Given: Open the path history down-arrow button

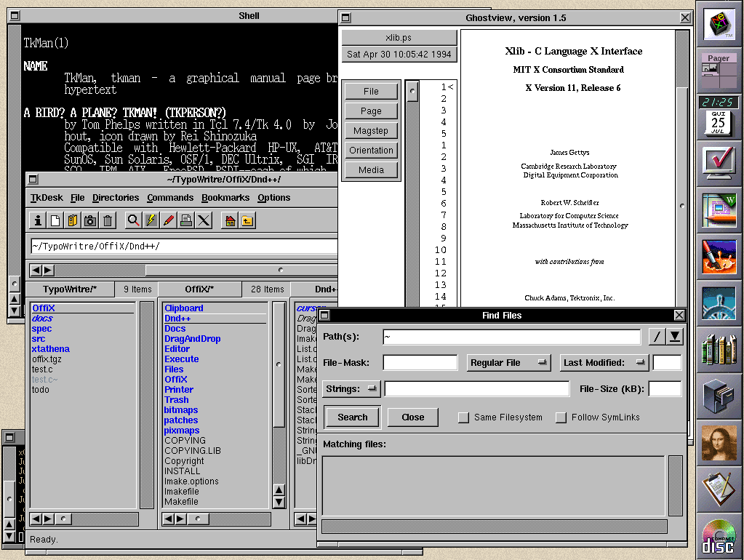Looking at the screenshot, I should click(674, 337).
